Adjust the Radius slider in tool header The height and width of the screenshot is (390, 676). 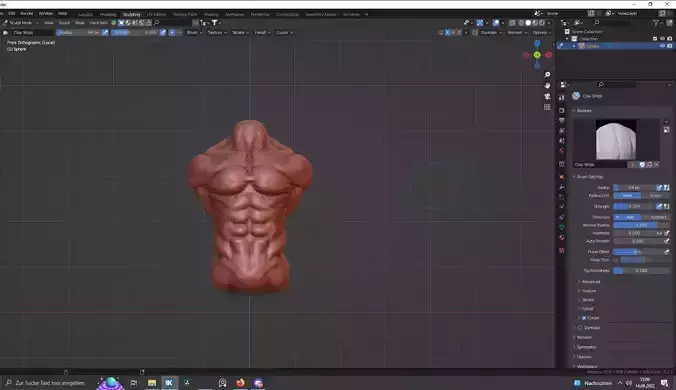(x=78, y=33)
